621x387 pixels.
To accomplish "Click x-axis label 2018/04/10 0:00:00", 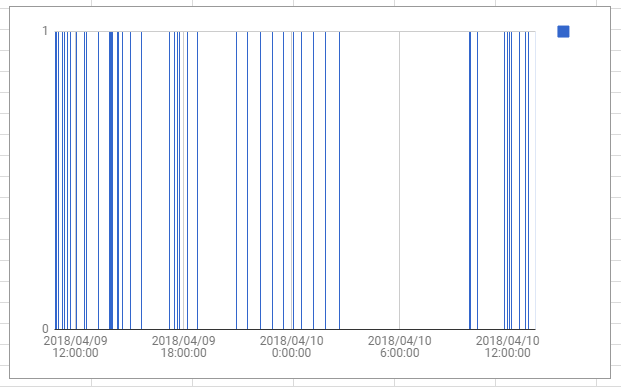I will coord(291,347).
